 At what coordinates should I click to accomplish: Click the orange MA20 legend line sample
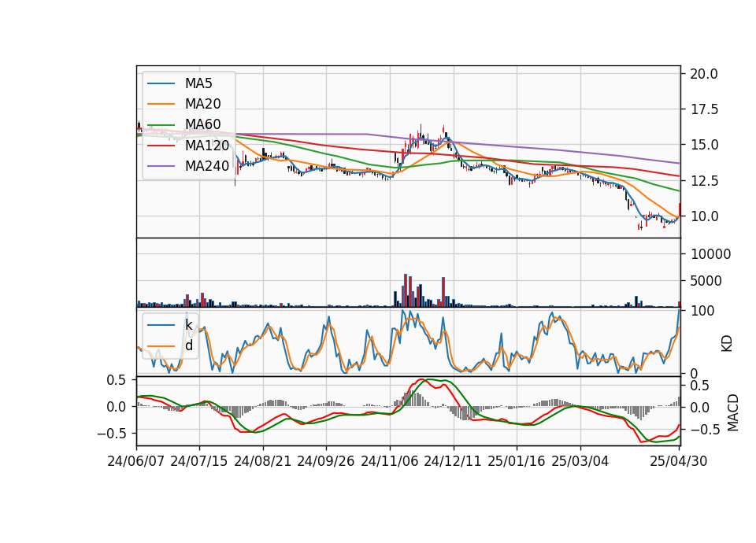[x=161, y=104]
